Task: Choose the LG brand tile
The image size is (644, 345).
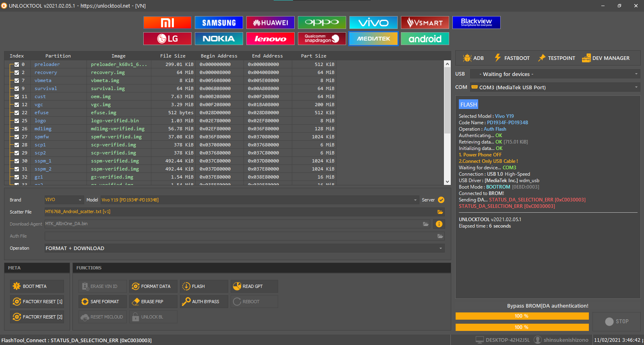Action: click(x=167, y=39)
